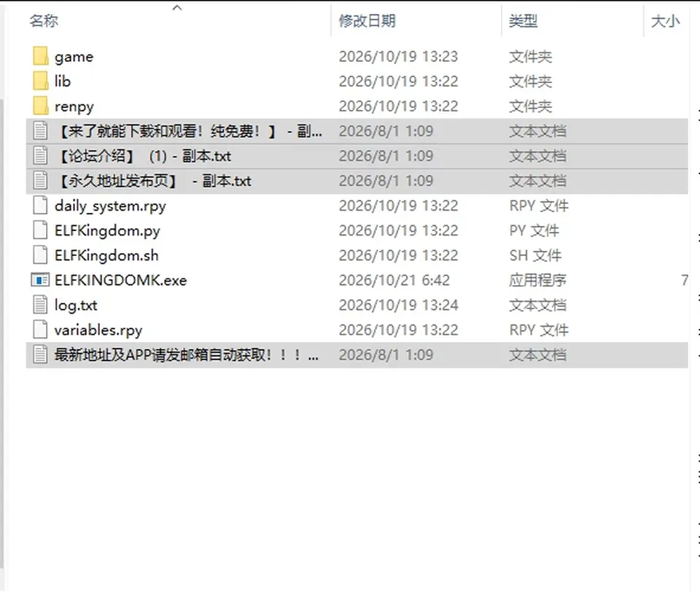Sort files by the 大小 column header
This screenshot has height=592, width=700.
coord(665,20)
